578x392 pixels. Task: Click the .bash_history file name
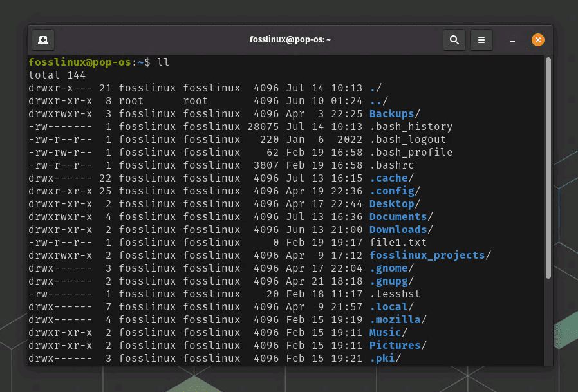(x=411, y=127)
